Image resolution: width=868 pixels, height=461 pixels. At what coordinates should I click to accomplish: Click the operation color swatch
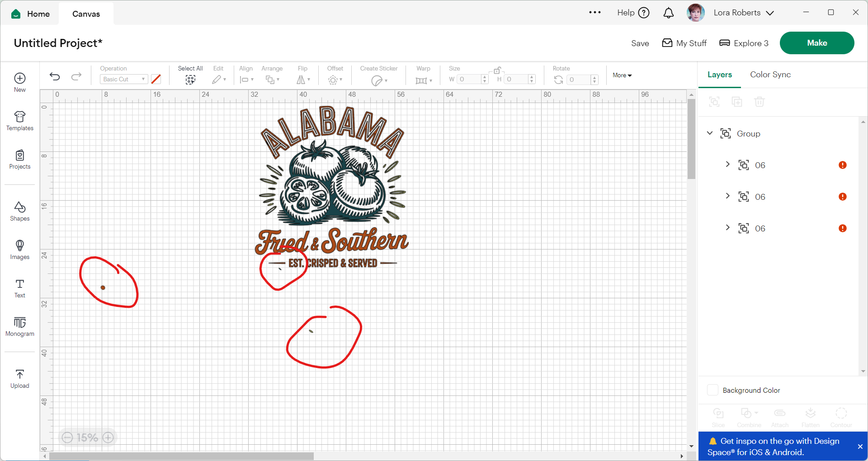(x=156, y=79)
